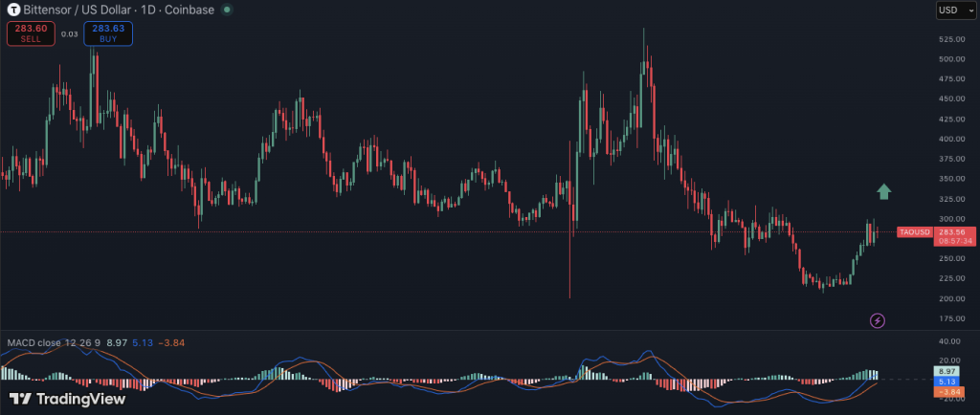Click the 350.00 price axis label
The width and height of the screenshot is (980, 415).
pos(950,179)
